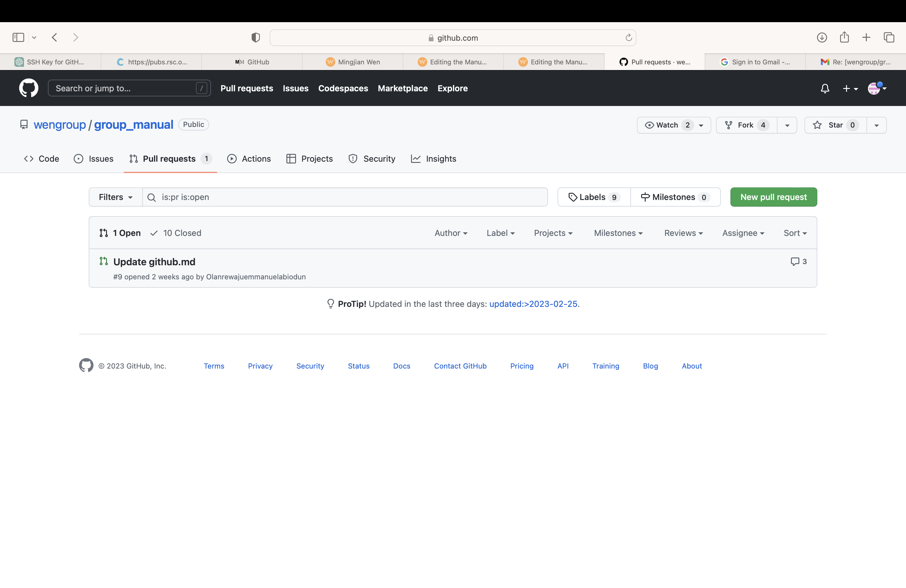The width and height of the screenshot is (906, 588).
Task: Toggle Safari sidebar
Action: 18,37
